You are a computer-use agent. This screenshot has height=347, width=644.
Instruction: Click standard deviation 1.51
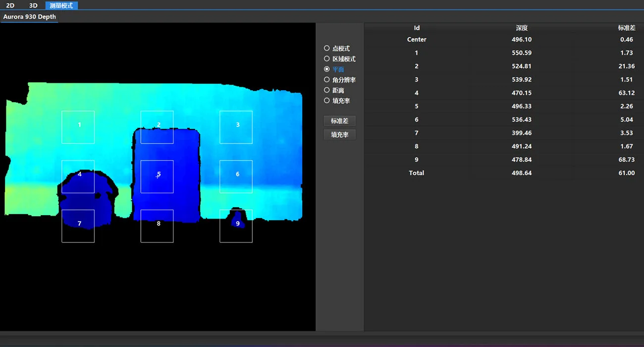point(627,80)
